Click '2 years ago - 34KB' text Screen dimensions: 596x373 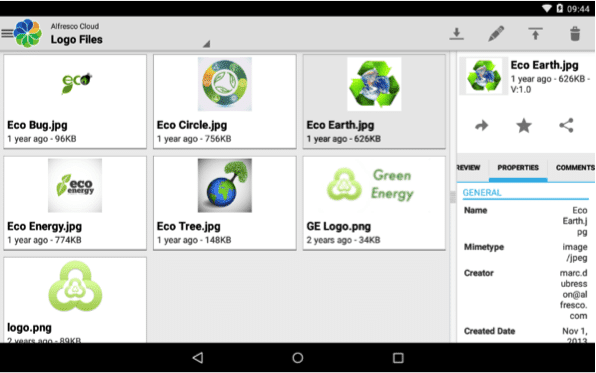coord(343,240)
